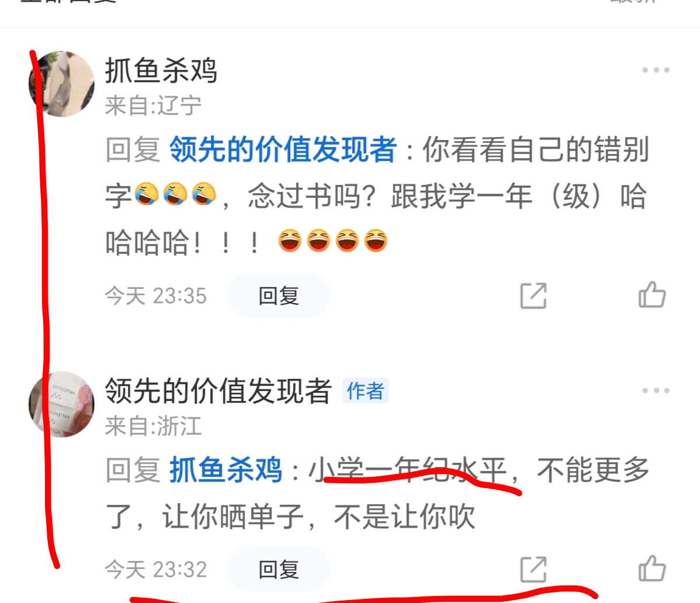Share the comment posted at 23:35
Viewport: 700px width, 603px height.
point(534,295)
